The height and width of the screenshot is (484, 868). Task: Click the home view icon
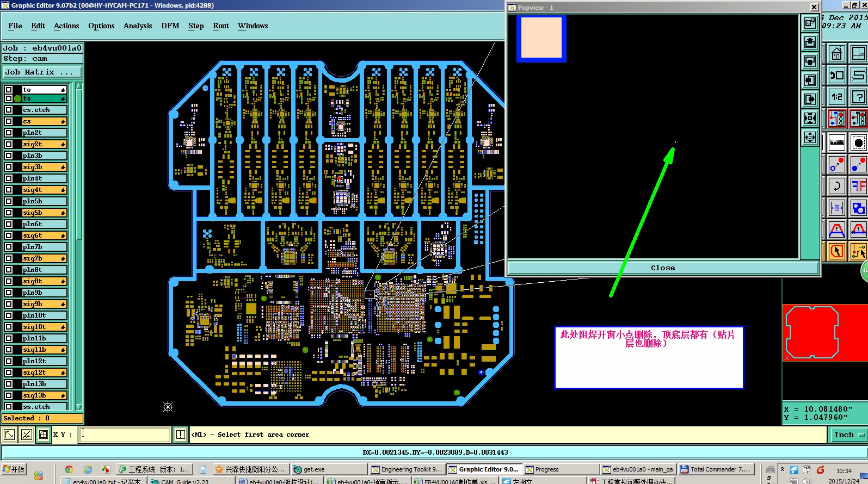836,53
